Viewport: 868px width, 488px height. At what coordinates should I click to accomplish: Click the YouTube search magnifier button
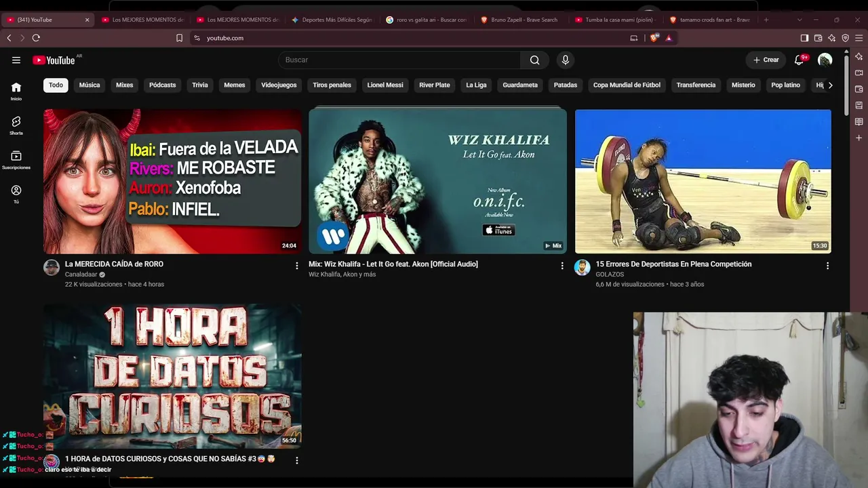[535, 60]
